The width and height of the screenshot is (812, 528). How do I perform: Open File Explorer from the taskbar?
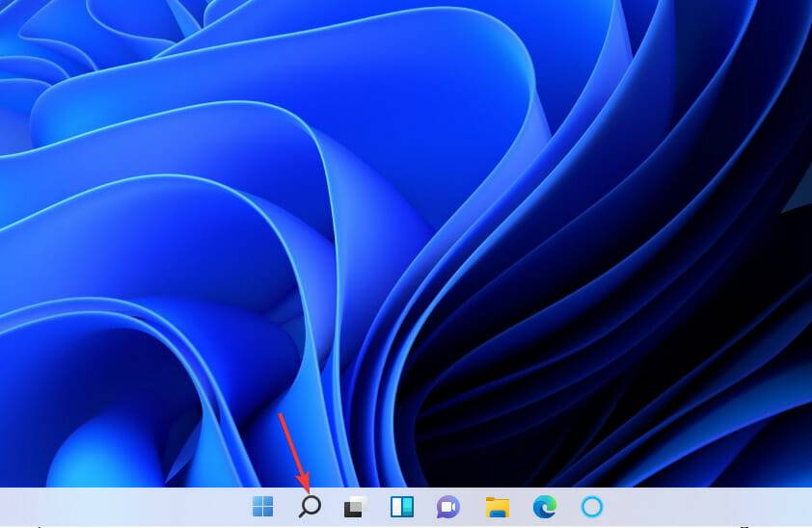(498, 507)
